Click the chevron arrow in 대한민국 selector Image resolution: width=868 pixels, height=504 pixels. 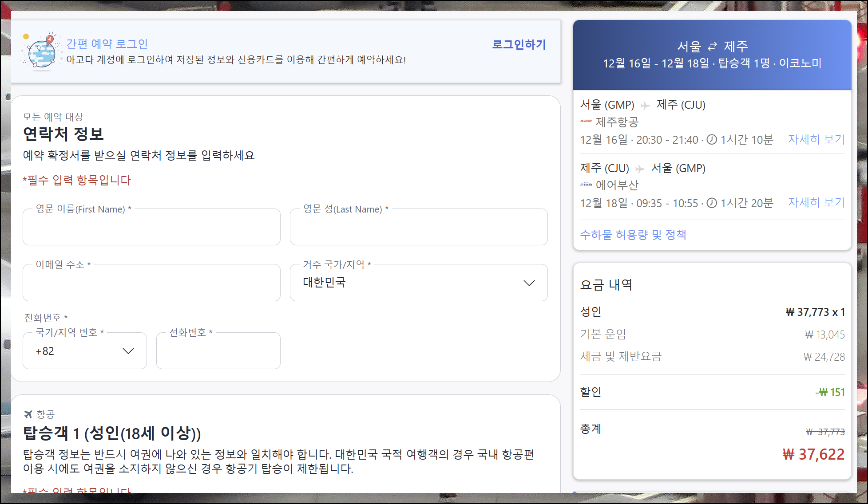[x=529, y=283]
